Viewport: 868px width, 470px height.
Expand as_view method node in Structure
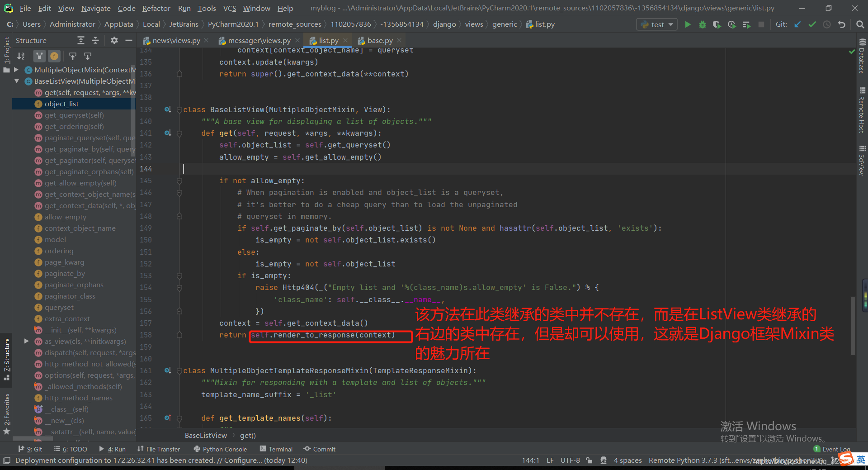(x=27, y=341)
